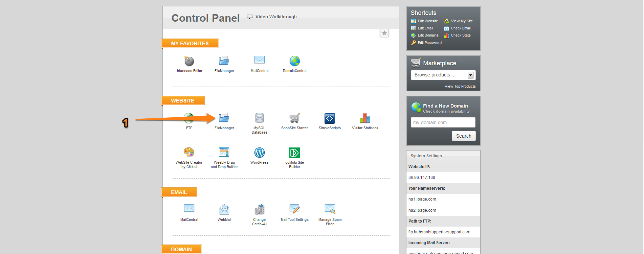Open Change Catch-All icon
The width and height of the screenshot is (644, 254).
pyautogui.click(x=260, y=210)
